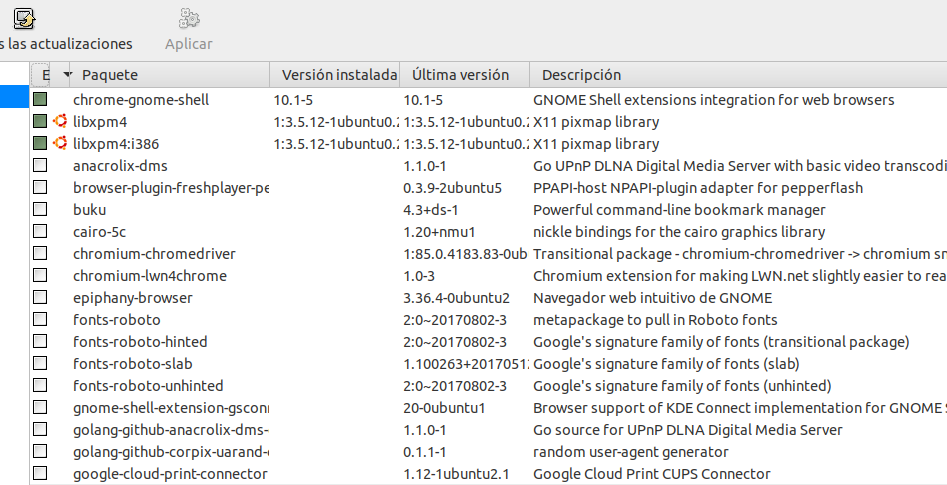Screen dimensions: 947x485
Task: Select the google-cloud-print-connector package row
Action: point(170,474)
